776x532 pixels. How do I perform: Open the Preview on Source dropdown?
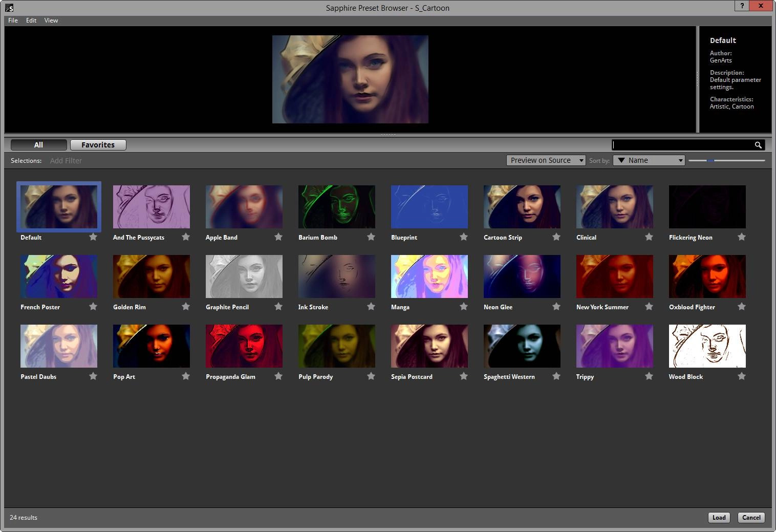pyautogui.click(x=546, y=160)
